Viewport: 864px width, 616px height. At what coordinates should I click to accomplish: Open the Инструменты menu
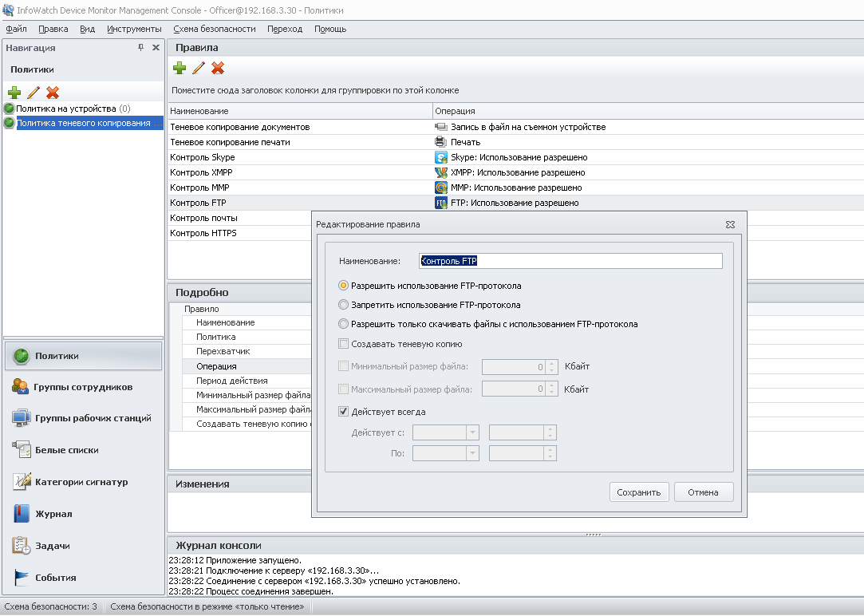135,29
